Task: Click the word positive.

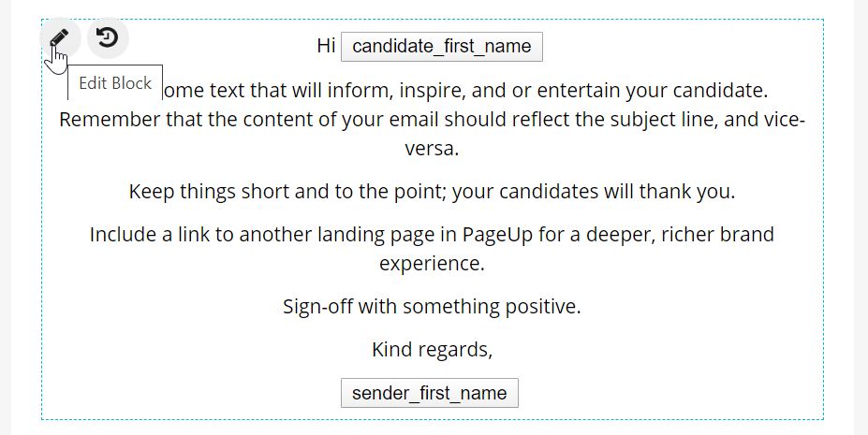Action: 545,306
